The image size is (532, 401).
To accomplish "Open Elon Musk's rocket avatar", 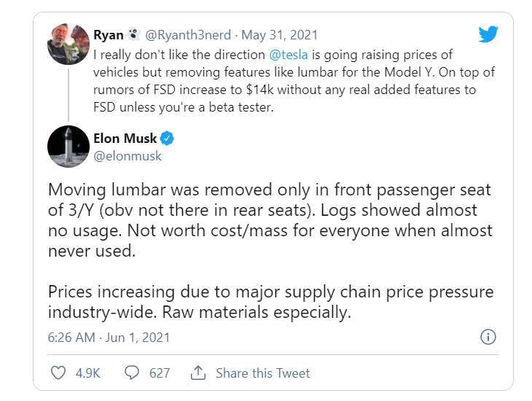I will click(x=69, y=147).
